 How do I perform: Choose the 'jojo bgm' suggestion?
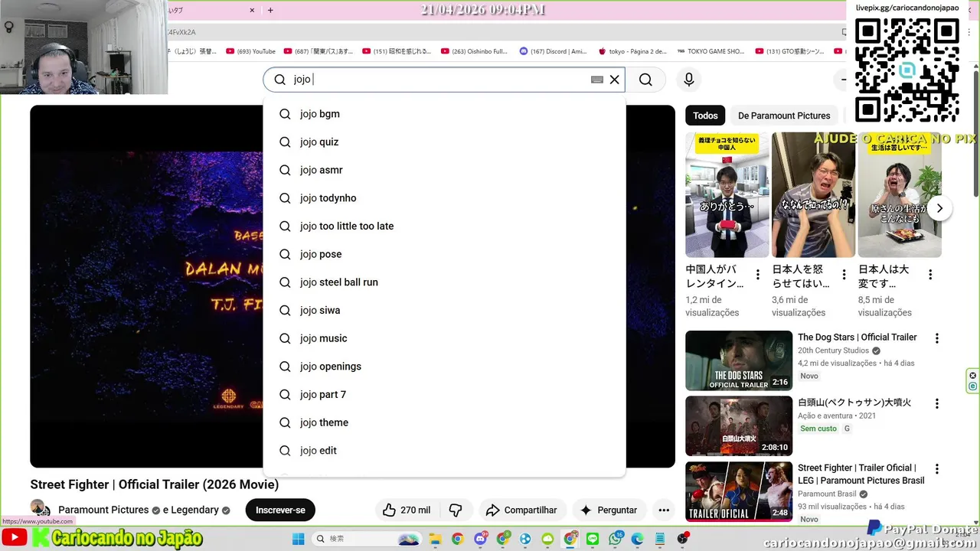[x=444, y=114]
